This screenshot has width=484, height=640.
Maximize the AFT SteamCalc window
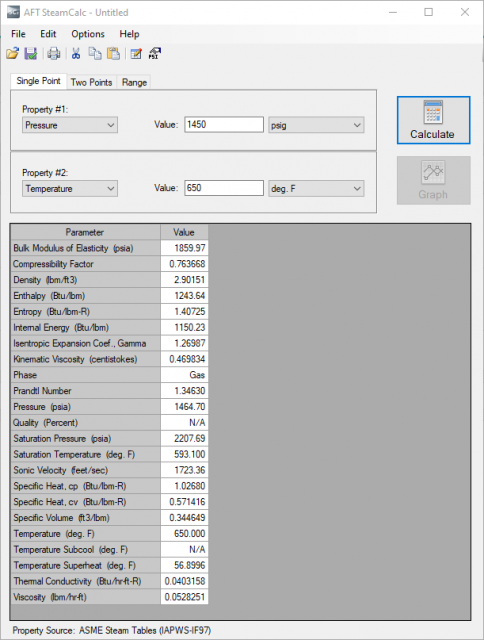[428, 12]
